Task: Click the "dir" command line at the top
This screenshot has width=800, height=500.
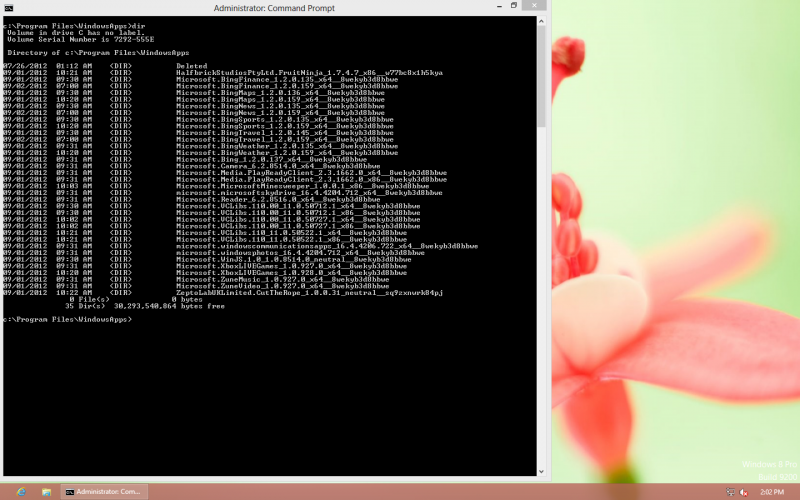Action: point(74,26)
